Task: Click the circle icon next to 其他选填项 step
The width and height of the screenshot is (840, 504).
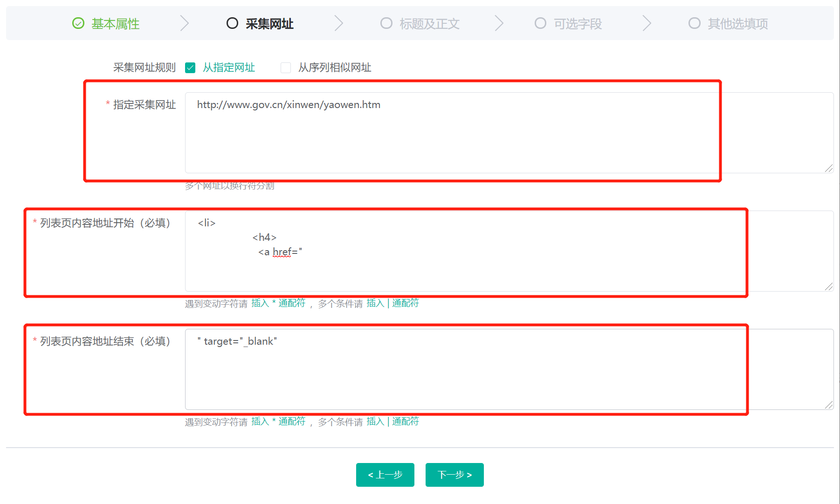Action: (695, 23)
